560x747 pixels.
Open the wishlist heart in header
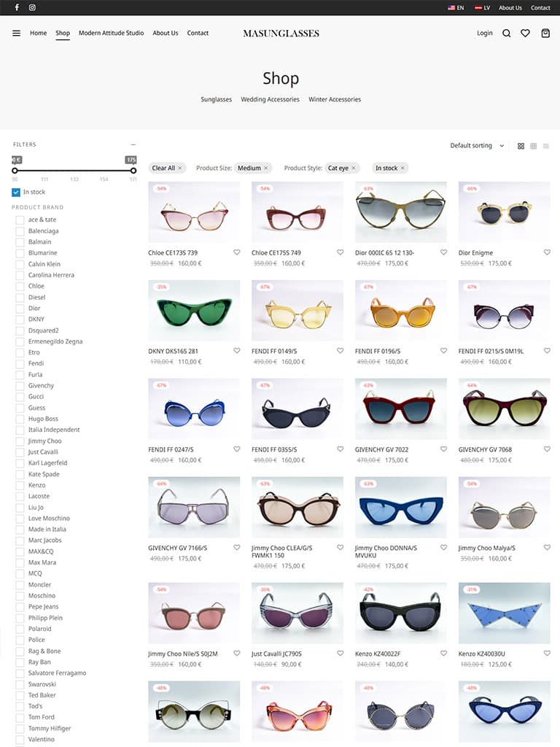pyautogui.click(x=525, y=33)
